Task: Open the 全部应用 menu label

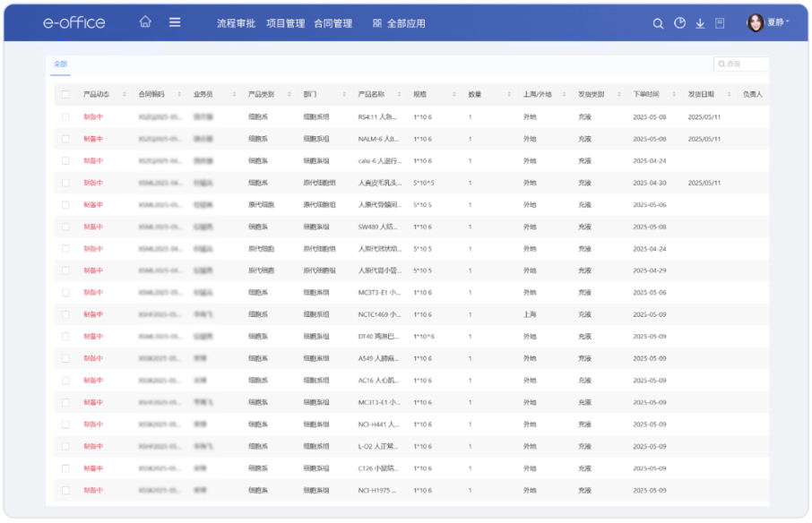Action: click(406, 23)
